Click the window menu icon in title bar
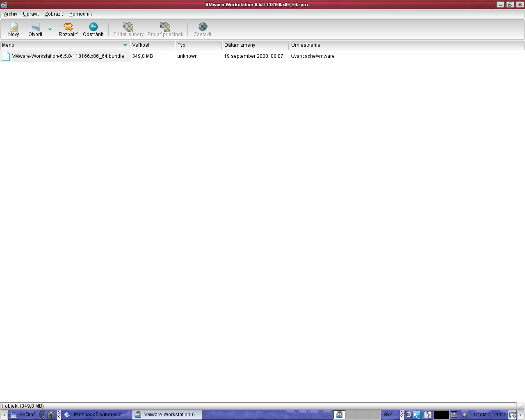Screen dimensions: 525x420 pos(4,5)
